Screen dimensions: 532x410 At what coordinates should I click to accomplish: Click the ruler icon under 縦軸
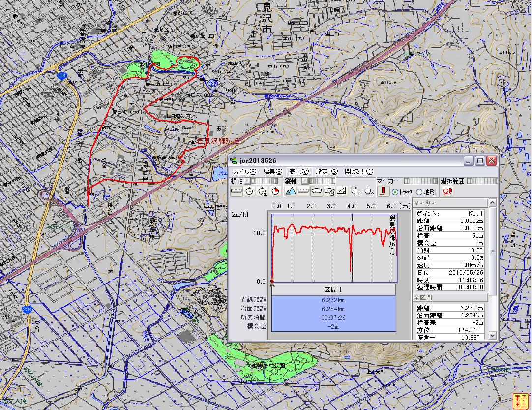click(303, 191)
